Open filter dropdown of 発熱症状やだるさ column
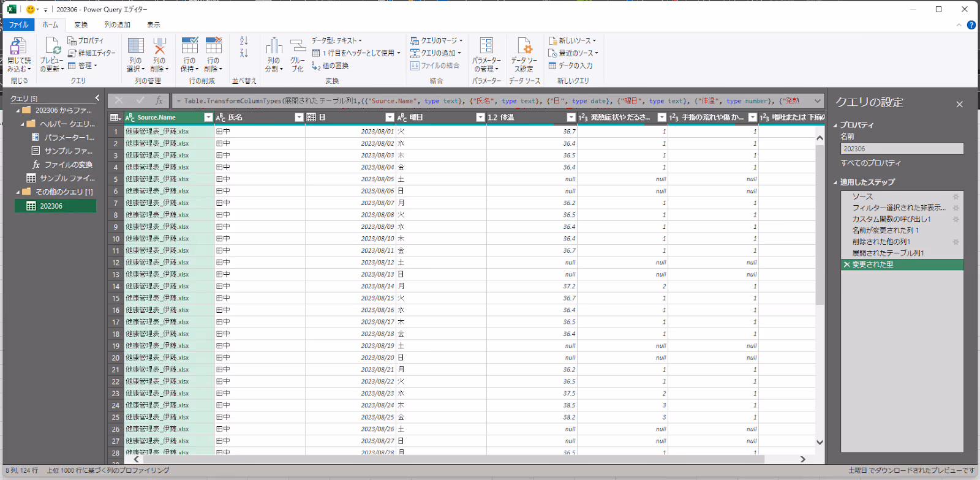This screenshot has width=980, height=480. (x=661, y=118)
